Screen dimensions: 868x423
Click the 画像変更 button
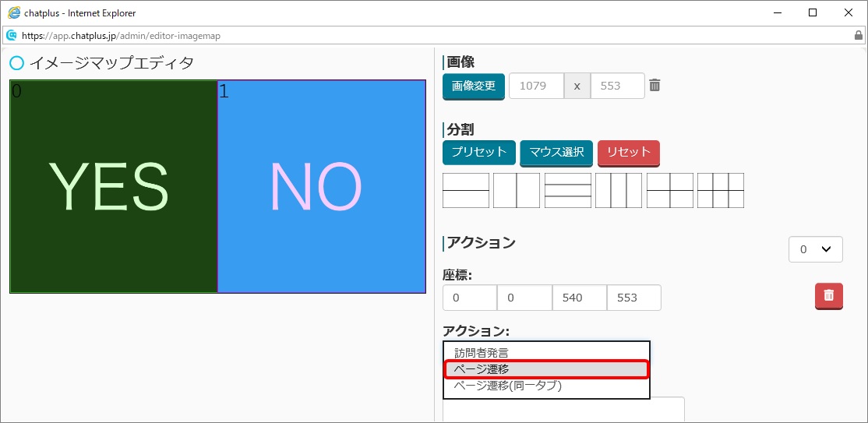tap(474, 86)
